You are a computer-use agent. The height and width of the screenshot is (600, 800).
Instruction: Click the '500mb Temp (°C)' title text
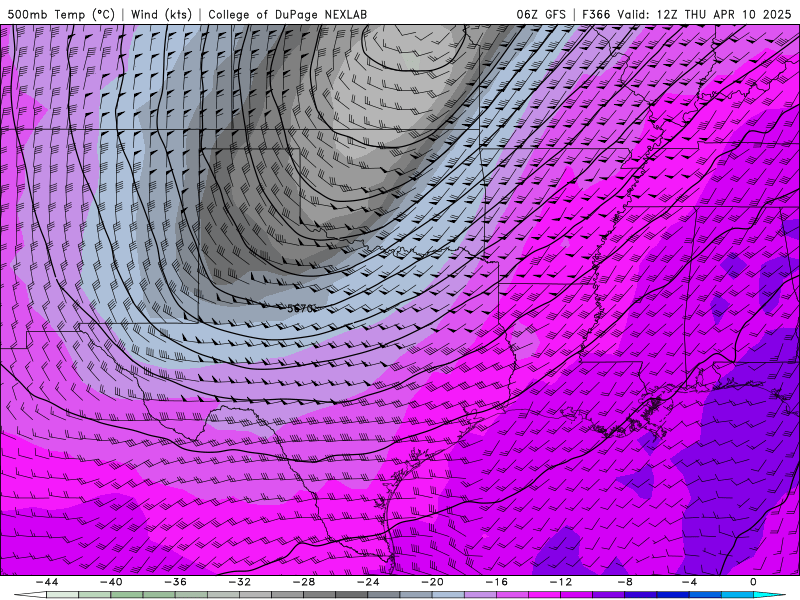pos(61,14)
